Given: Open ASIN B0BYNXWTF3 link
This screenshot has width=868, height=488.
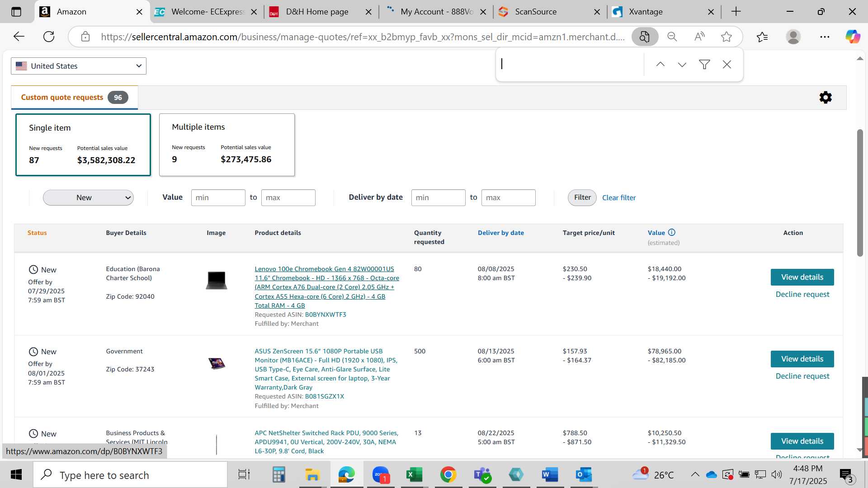Looking at the screenshot, I should 325,314.
